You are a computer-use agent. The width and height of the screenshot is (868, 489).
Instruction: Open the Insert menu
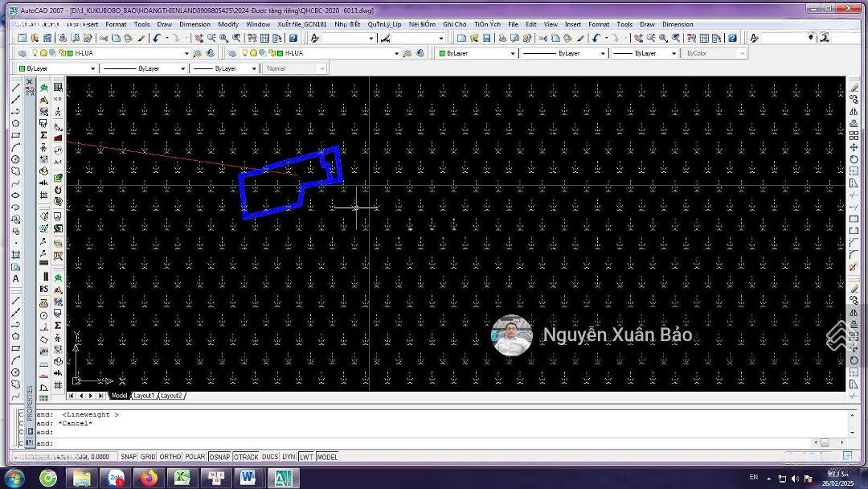[x=573, y=24]
